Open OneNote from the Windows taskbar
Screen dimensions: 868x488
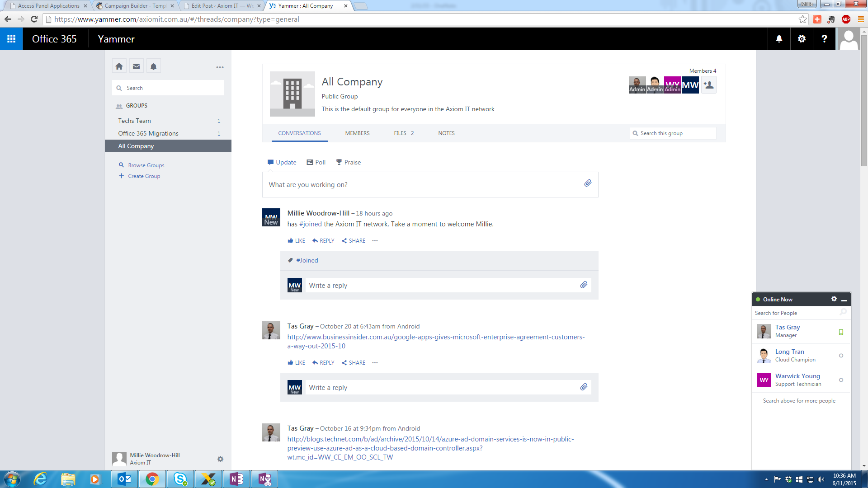coord(236,479)
